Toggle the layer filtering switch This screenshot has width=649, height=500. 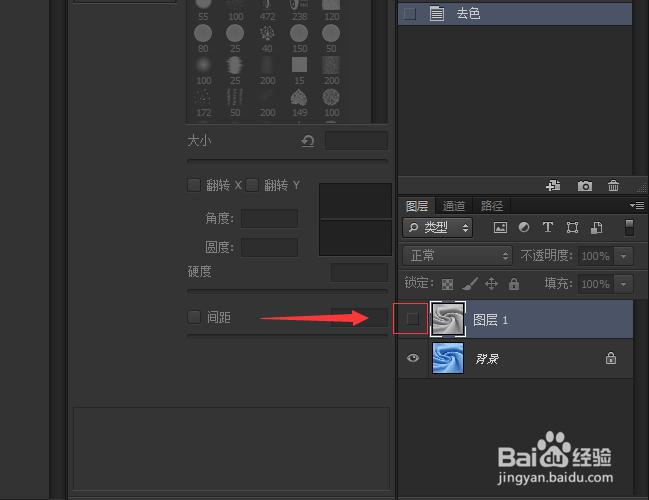(x=629, y=228)
